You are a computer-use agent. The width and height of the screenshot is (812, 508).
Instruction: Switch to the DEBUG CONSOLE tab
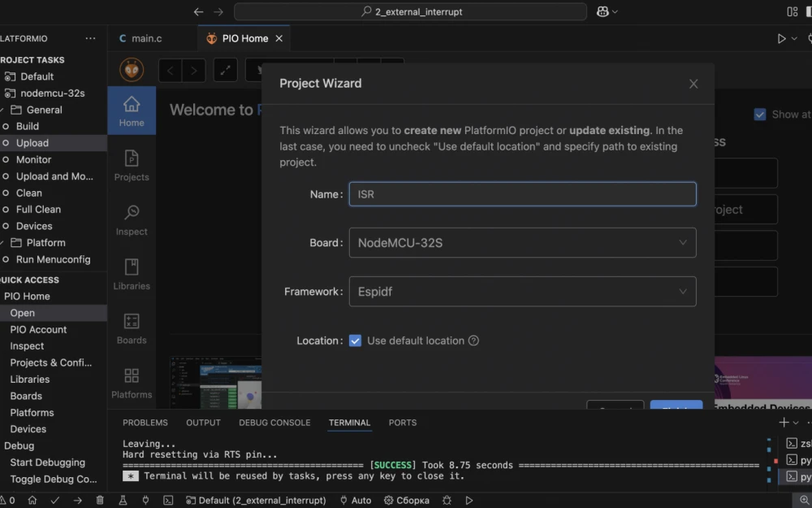coord(274,423)
